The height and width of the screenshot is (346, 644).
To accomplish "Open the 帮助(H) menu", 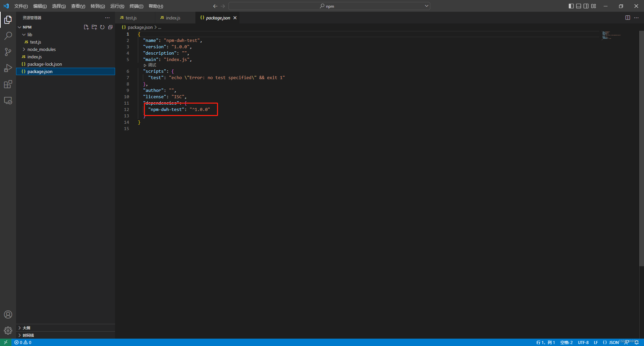I will (156, 6).
